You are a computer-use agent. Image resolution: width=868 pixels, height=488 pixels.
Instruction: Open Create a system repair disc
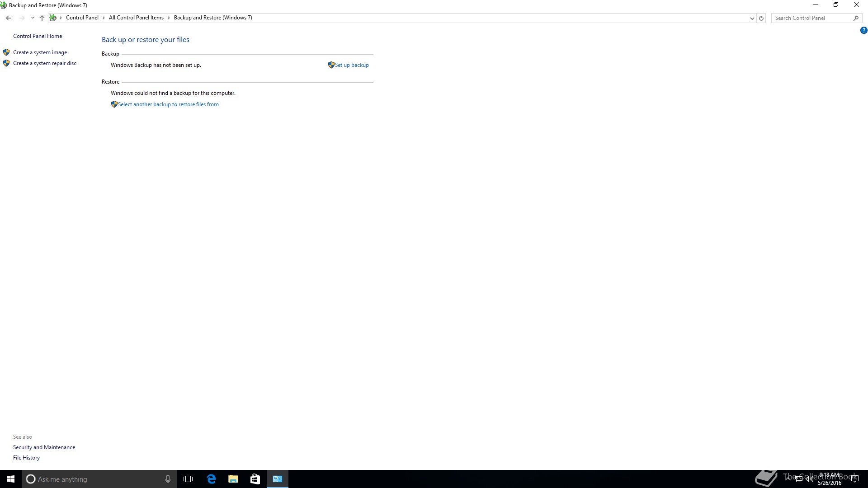[x=44, y=63]
